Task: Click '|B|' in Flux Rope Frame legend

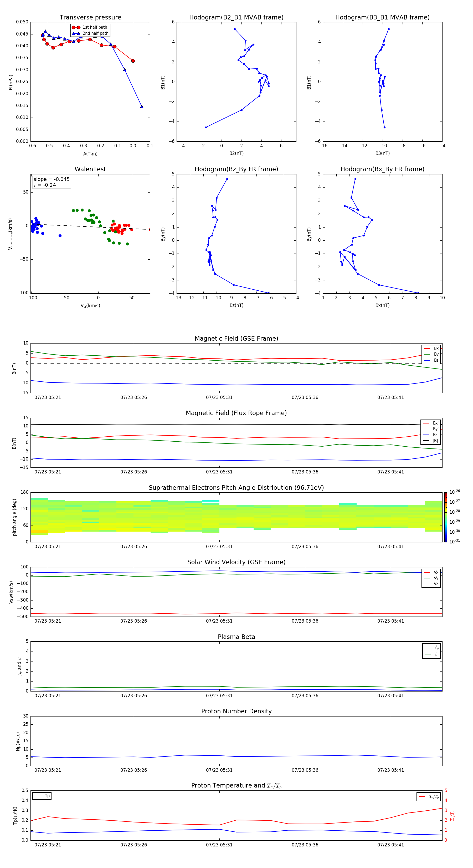Action: coord(435,441)
